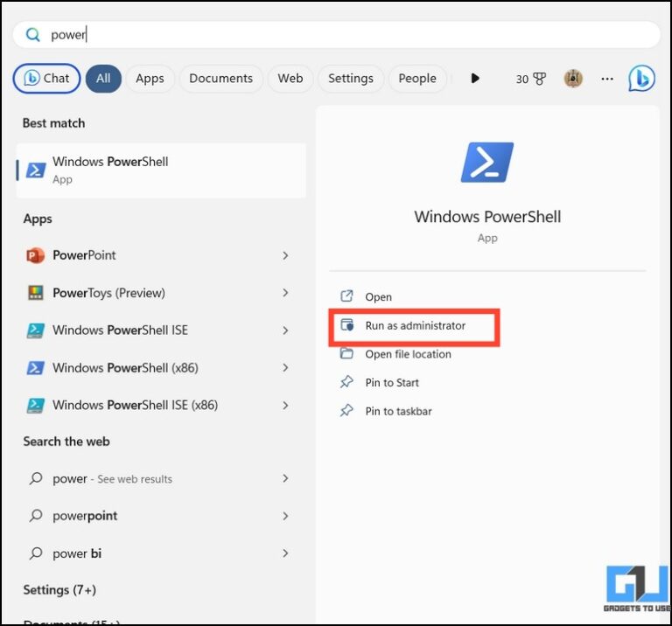Expand the Windows PowerShell ISE (x86) chevron
This screenshot has width=672, height=626.
coord(285,405)
